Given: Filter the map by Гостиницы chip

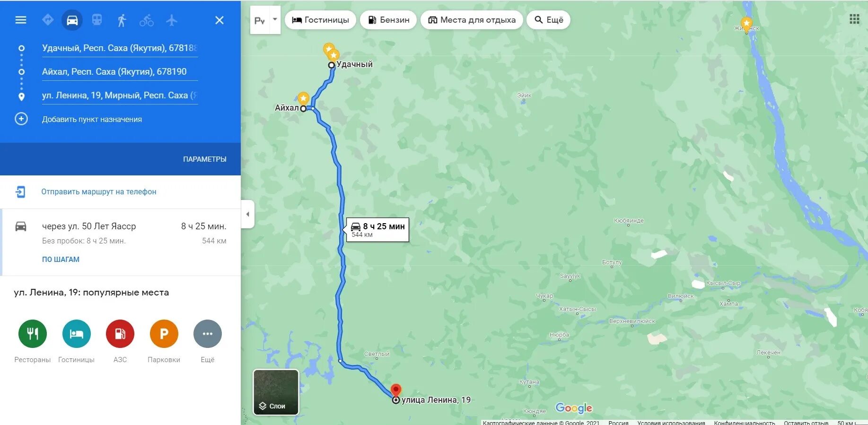Looking at the screenshot, I should click(320, 20).
